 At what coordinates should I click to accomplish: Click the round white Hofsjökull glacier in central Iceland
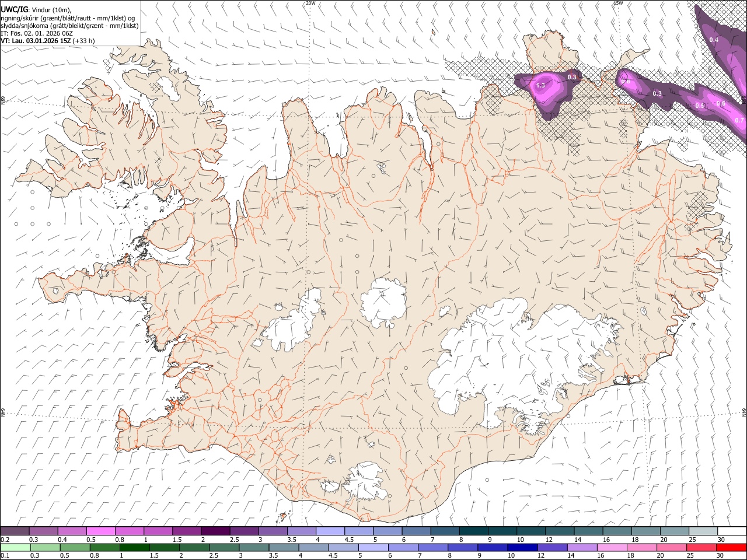pyautogui.click(x=383, y=302)
